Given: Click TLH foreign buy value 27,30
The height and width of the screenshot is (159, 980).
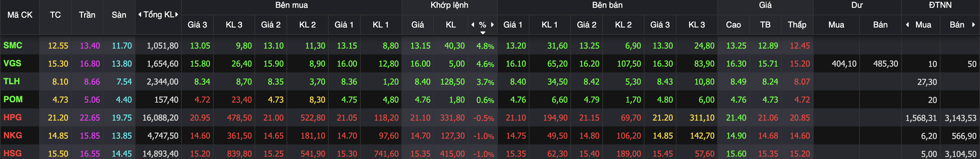Looking at the screenshot, I should point(927,82).
